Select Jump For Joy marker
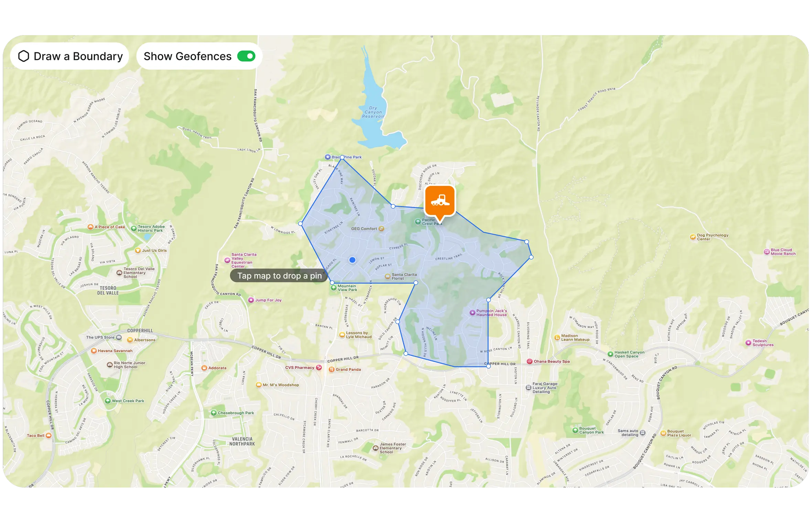 click(251, 300)
